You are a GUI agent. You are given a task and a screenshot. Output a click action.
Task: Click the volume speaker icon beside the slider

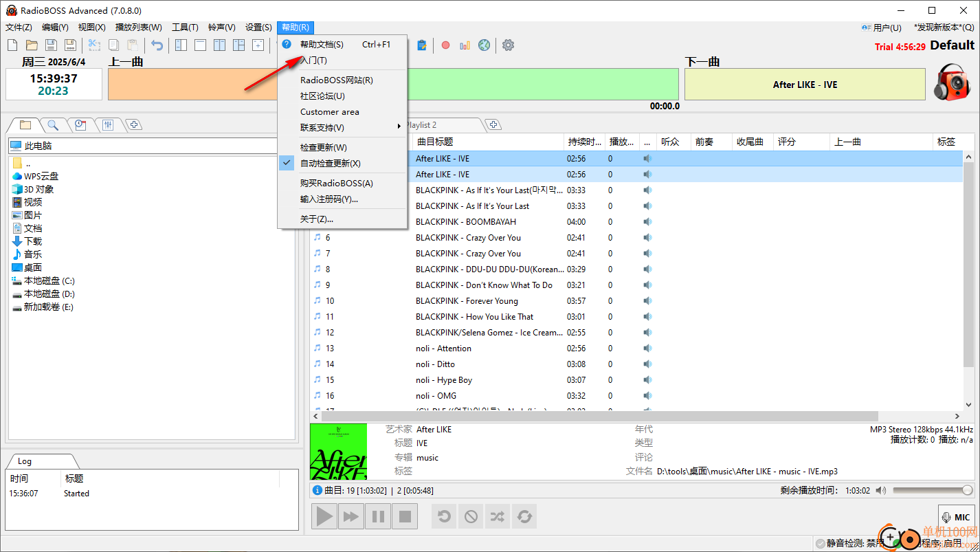click(881, 490)
